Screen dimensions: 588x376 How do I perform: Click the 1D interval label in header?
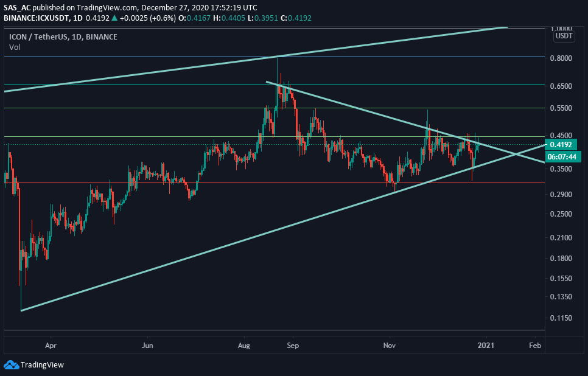pos(78,18)
